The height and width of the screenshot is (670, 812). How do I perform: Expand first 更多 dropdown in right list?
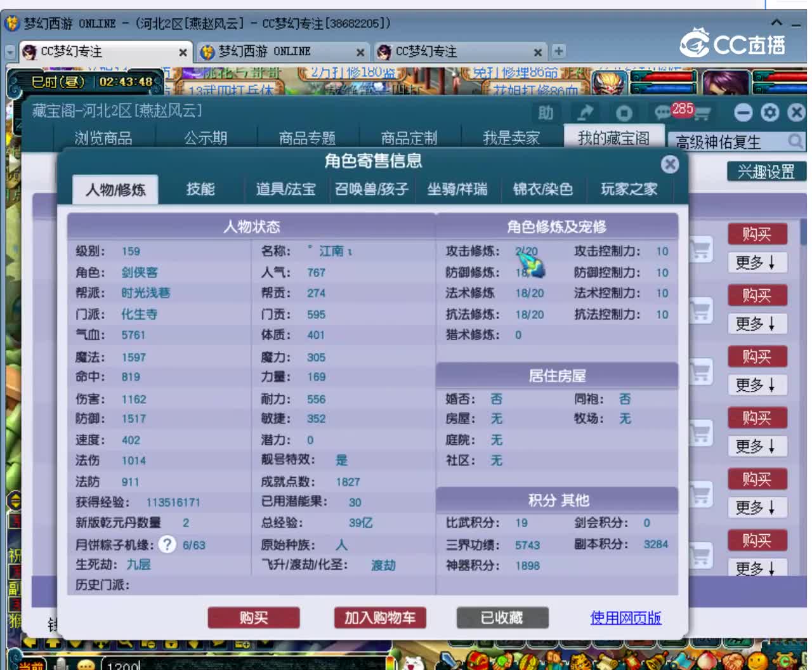[757, 263]
